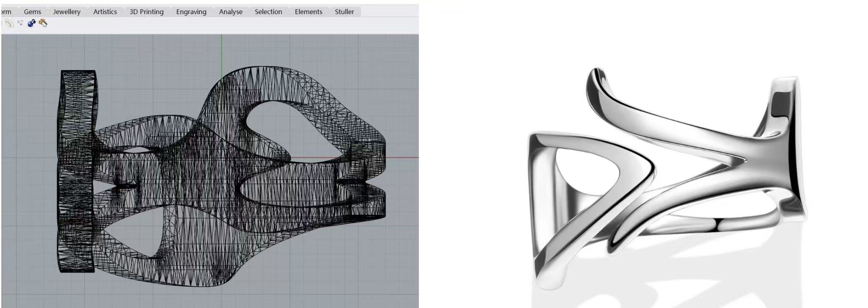Click the orange gear with cursor icon

pos(43,23)
